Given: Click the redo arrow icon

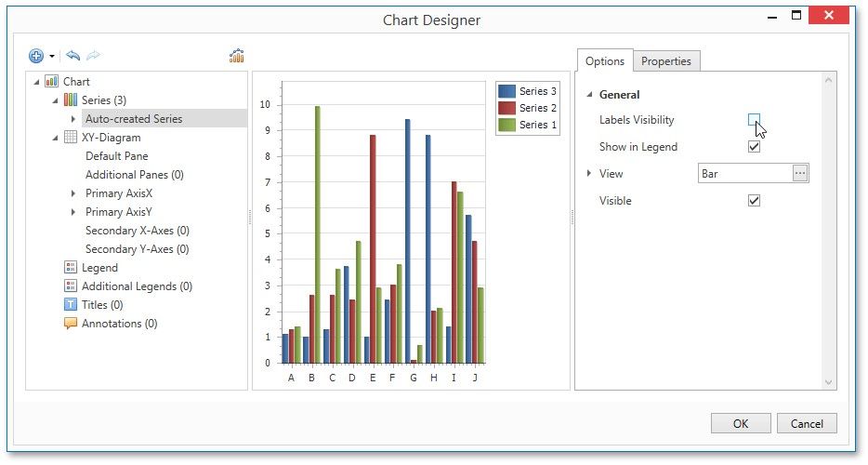Looking at the screenshot, I should click(x=94, y=56).
